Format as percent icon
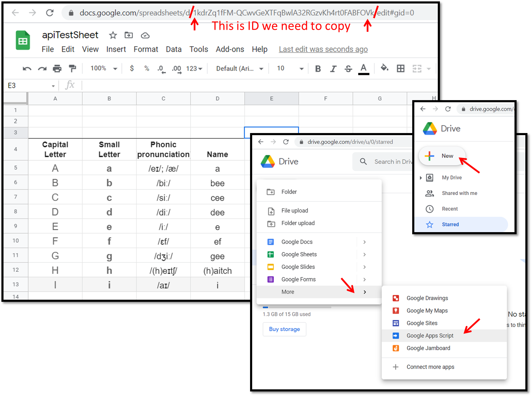The width and height of the screenshot is (532, 396). pyautogui.click(x=147, y=68)
